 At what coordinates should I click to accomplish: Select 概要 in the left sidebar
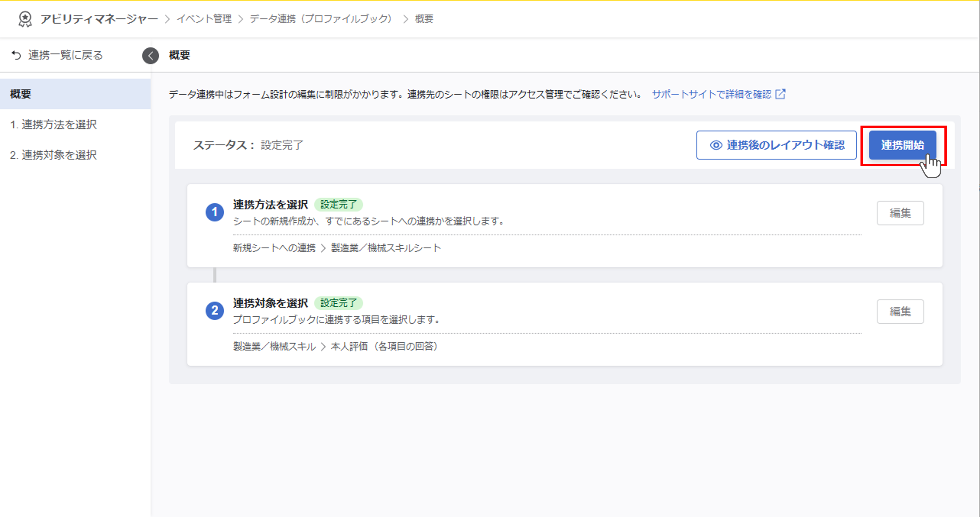[x=75, y=94]
